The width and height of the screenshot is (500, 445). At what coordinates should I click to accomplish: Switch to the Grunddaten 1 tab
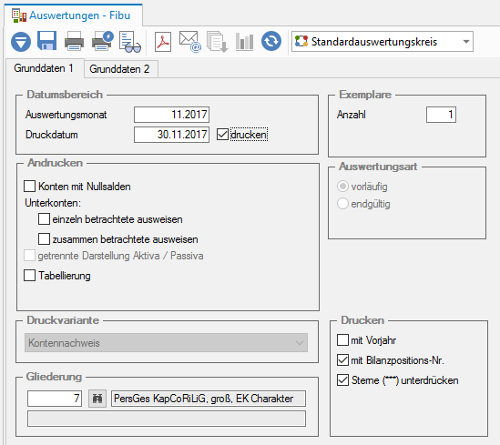[x=44, y=68]
